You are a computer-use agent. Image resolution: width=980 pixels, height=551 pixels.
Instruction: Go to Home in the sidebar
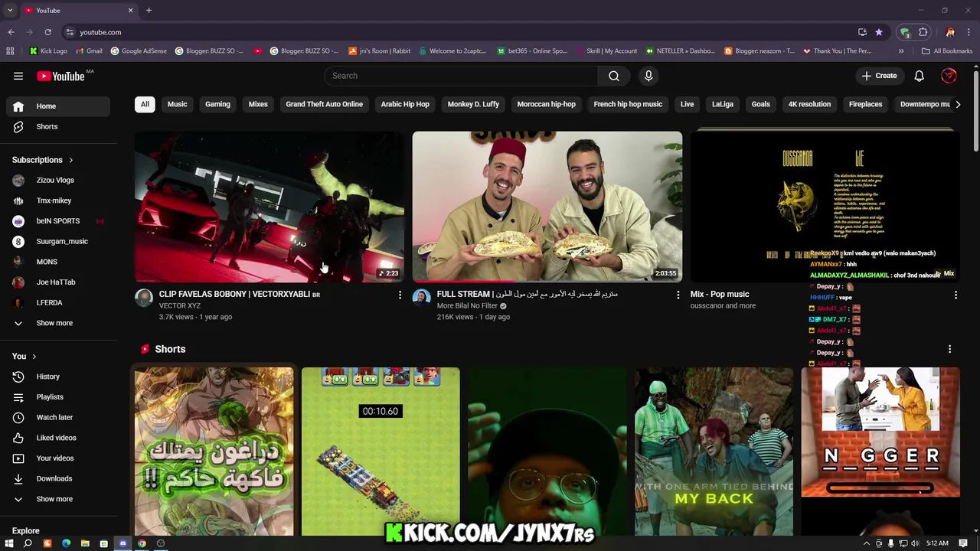[x=60, y=106]
